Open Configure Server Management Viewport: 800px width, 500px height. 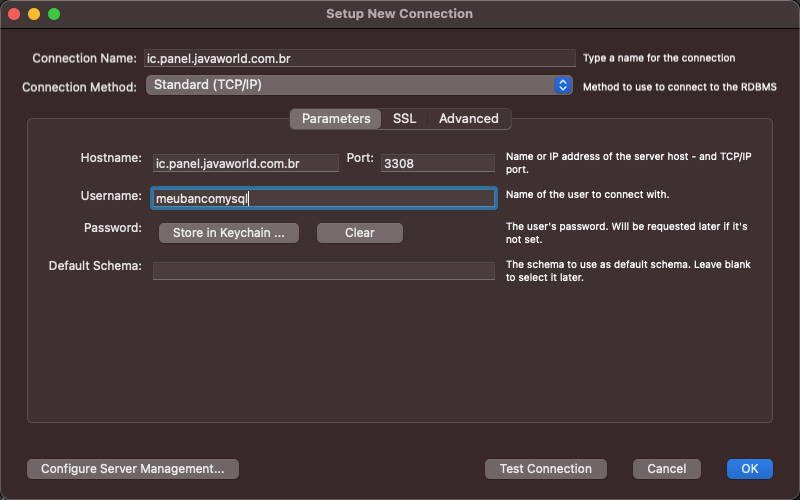click(133, 469)
